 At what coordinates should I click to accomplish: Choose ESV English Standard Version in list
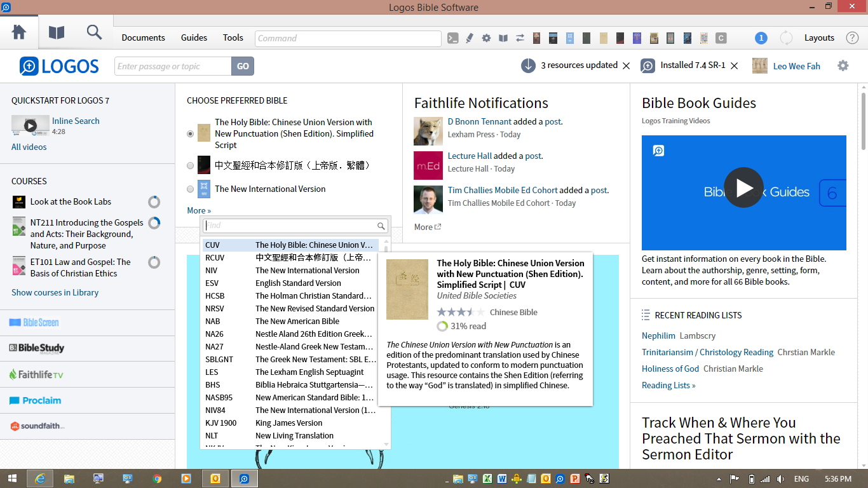[x=291, y=283]
